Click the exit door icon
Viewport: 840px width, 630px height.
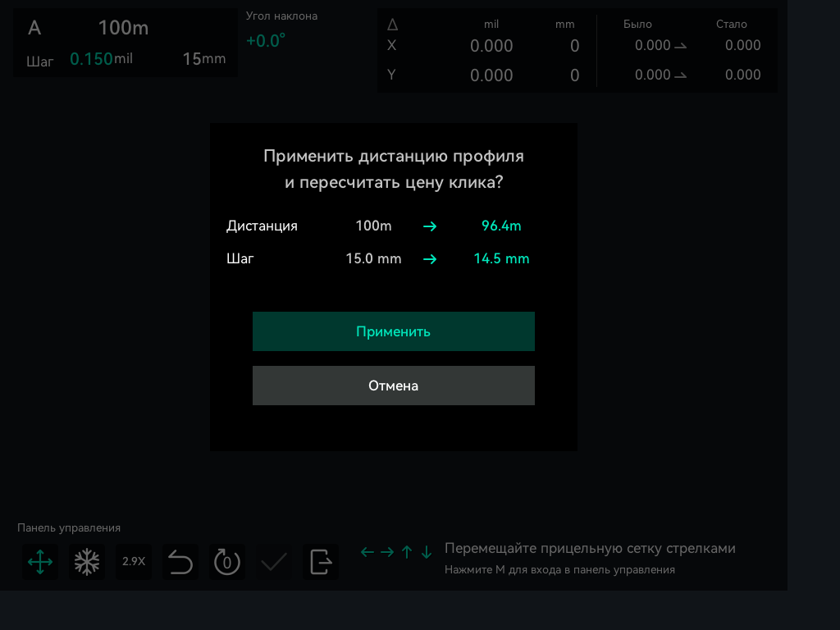[321, 562]
